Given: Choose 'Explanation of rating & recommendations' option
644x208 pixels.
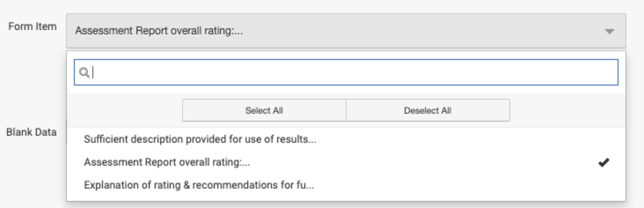Looking at the screenshot, I should [x=199, y=185].
